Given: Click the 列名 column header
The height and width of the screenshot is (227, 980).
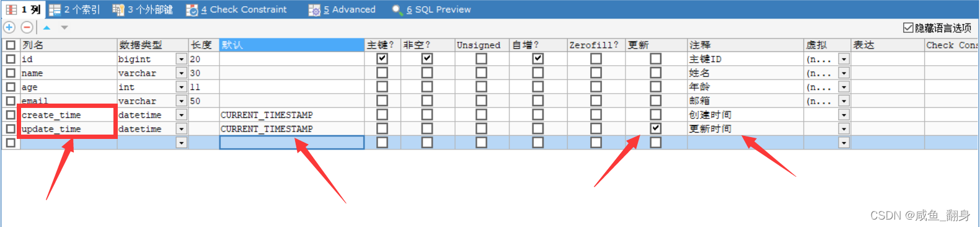Looking at the screenshot, I should 69,45.
